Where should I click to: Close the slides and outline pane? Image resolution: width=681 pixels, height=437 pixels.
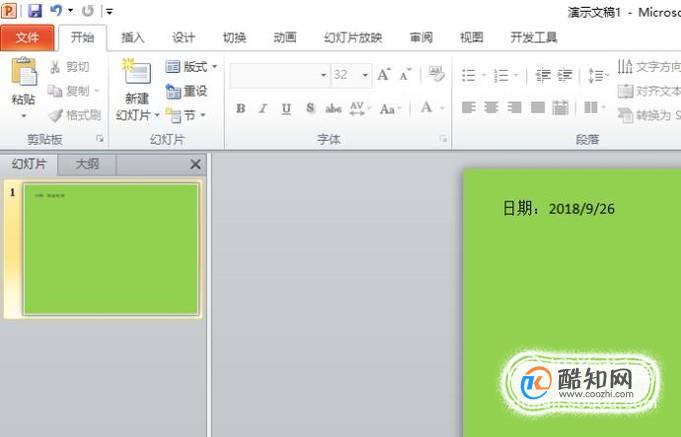(195, 164)
